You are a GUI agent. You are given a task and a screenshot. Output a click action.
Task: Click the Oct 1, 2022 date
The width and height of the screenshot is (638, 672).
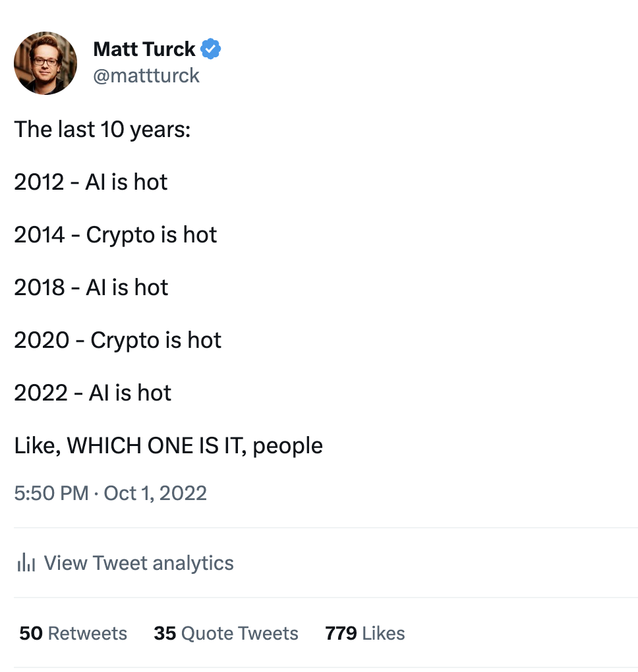(x=155, y=493)
